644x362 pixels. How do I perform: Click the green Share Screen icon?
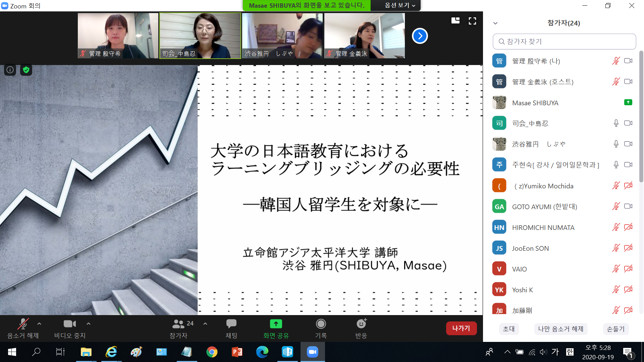tap(276, 324)
